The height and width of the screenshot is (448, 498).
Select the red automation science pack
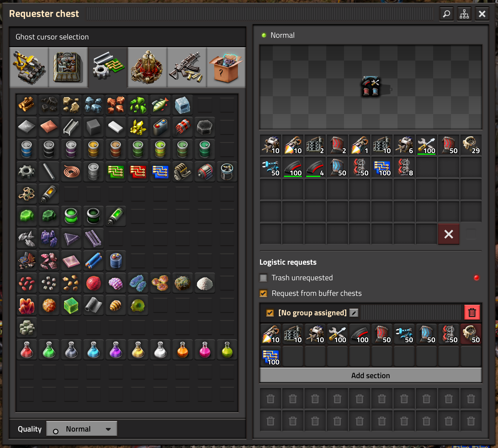coord(27,350)
